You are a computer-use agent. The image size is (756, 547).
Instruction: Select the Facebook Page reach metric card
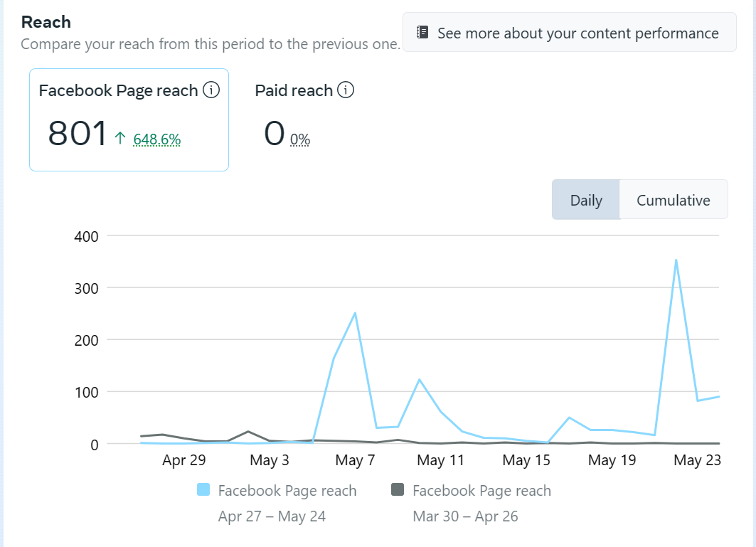tap(129, 120)
